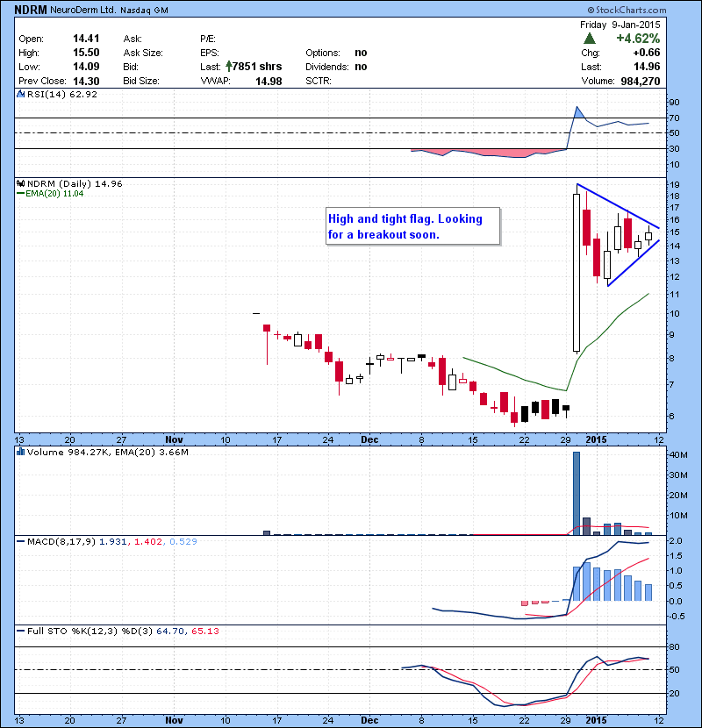Click the 90 label on RSI axis
The width and height of the screenshot is (702, 728).
674,102
